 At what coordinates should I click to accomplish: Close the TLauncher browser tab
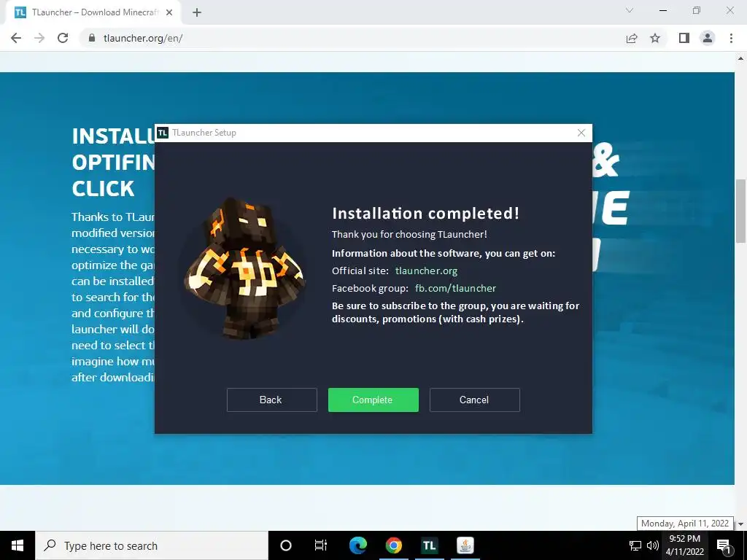point(169,12)
